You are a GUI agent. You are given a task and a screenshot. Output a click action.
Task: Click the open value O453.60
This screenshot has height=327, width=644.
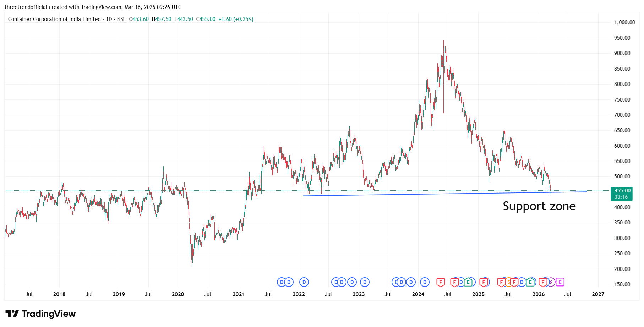pos(139,19)
